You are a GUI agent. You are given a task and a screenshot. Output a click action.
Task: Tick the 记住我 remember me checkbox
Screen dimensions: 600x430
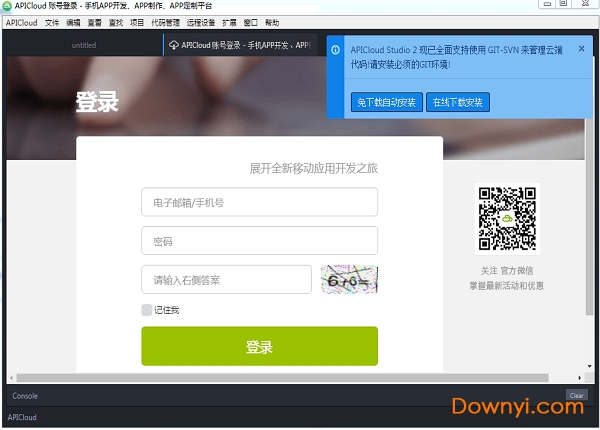point(147,310)
